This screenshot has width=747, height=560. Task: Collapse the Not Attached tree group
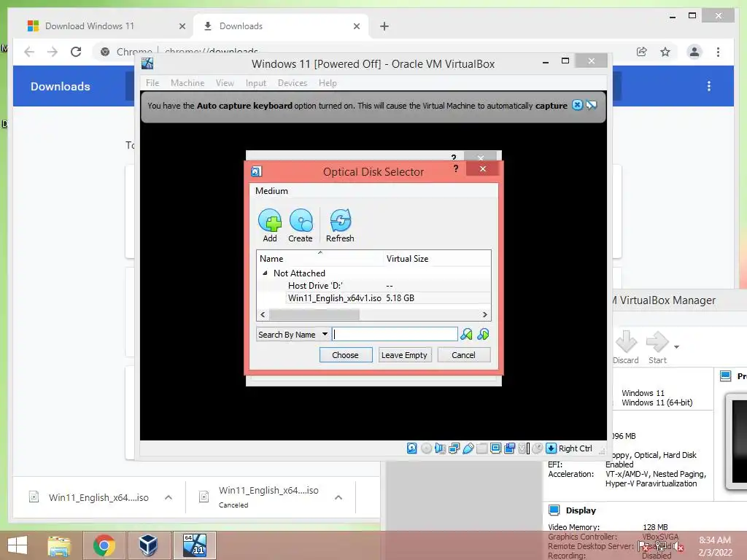265,273
